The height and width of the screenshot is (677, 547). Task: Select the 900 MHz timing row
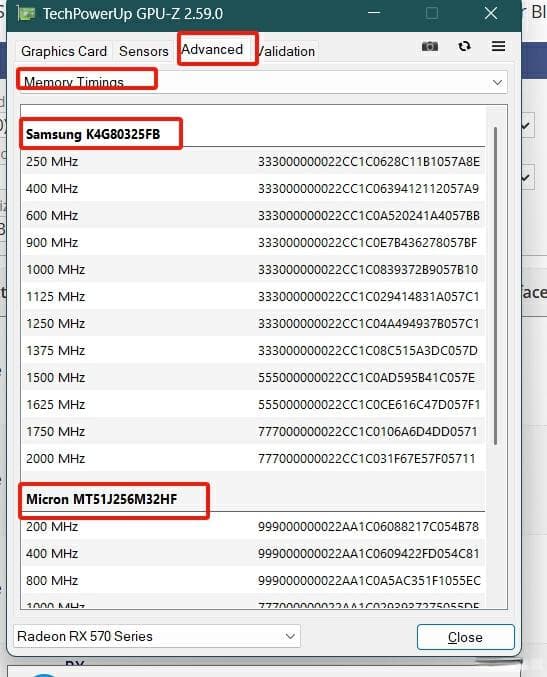point(253,243)
